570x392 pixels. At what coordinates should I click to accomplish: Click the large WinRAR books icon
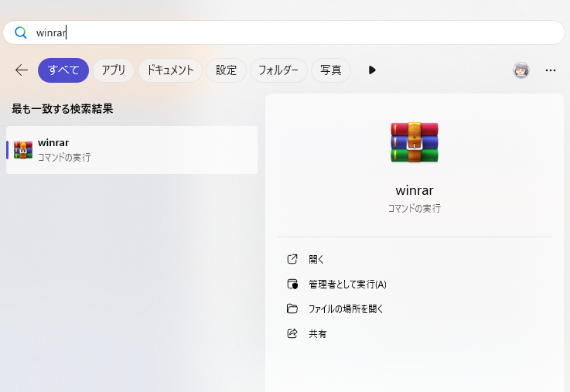click(415, 142)
